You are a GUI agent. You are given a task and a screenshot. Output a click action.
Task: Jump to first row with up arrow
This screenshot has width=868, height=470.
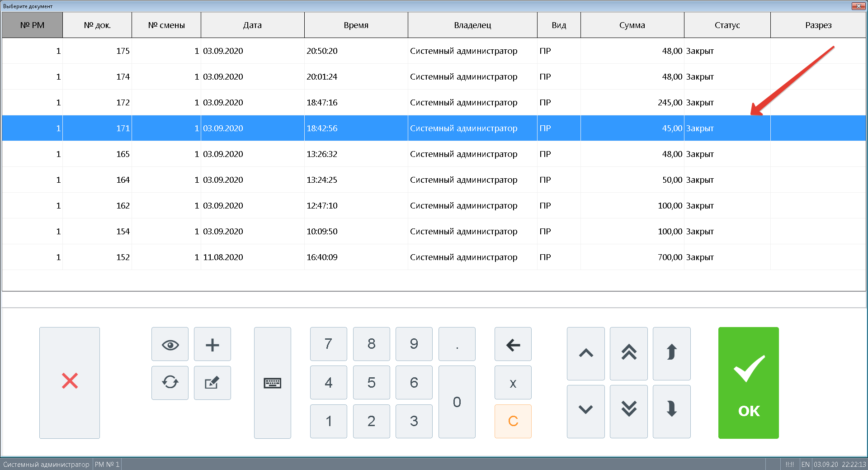click(672, 353)
